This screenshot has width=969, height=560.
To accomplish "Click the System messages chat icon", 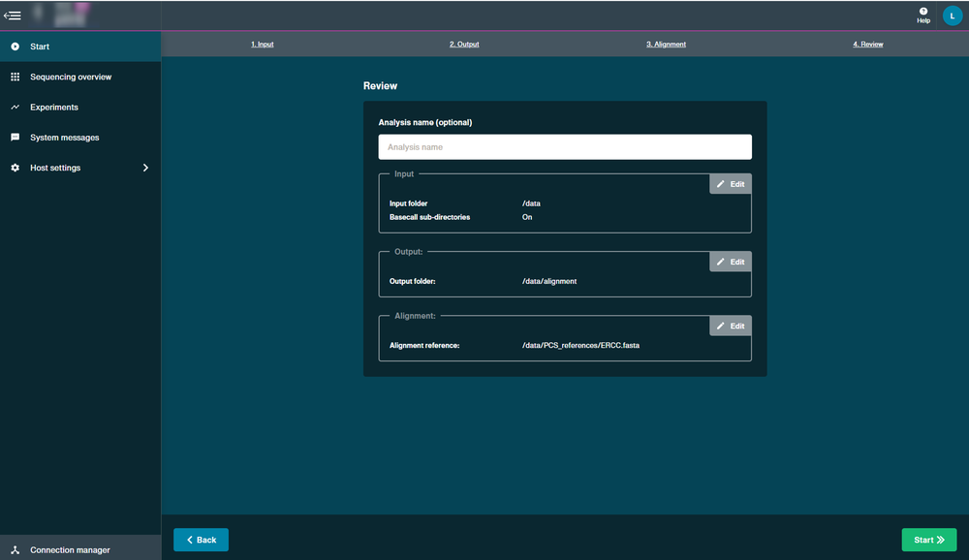I will pyautogui.click(x=15, y=138).
